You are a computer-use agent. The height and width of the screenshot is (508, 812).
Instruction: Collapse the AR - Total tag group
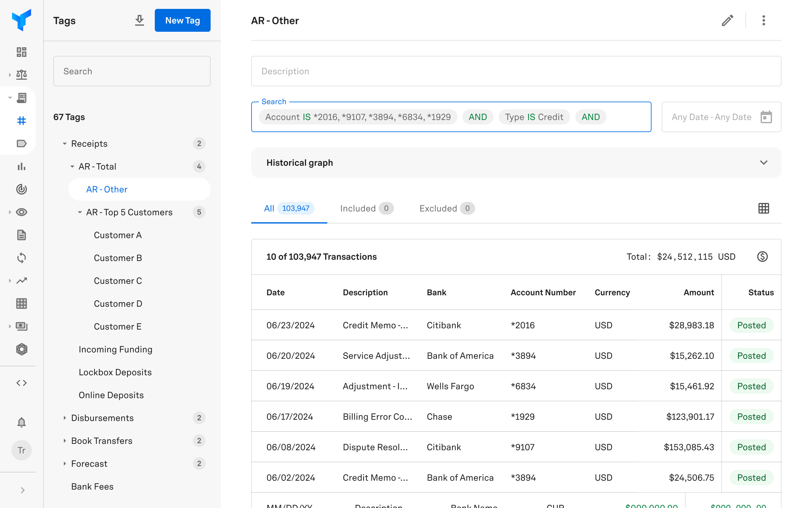72,166
